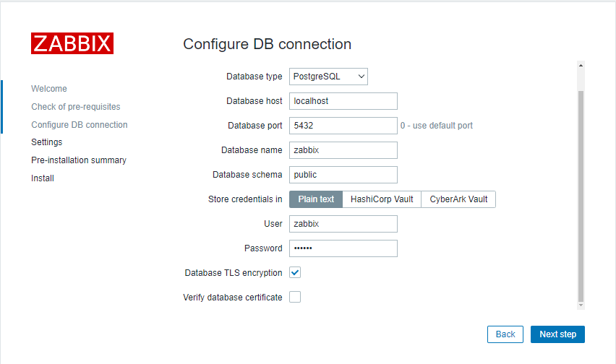Open the Database type dropdown

(x=328, y=77)
